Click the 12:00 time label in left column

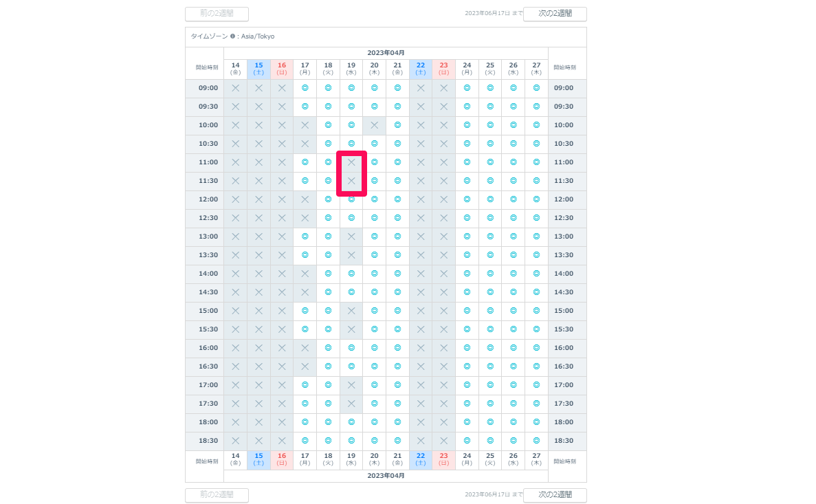208,199
